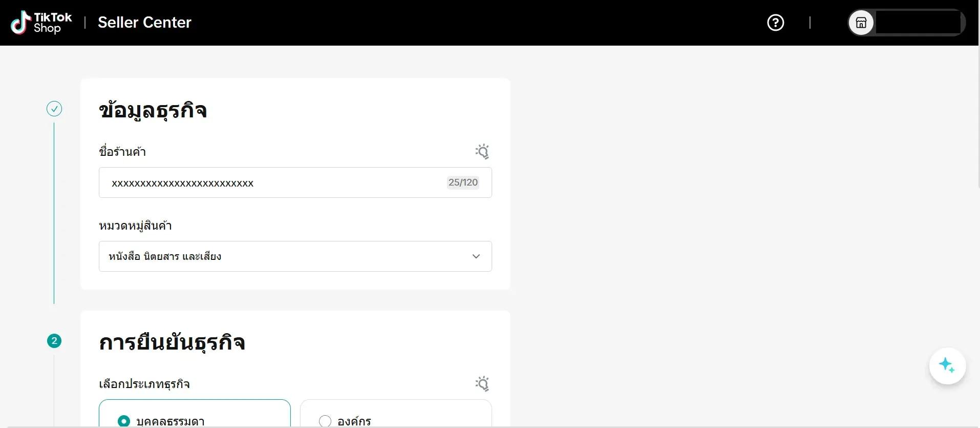
Task: Click the step 2 circle indicator
Action: (x=54, y=341)
